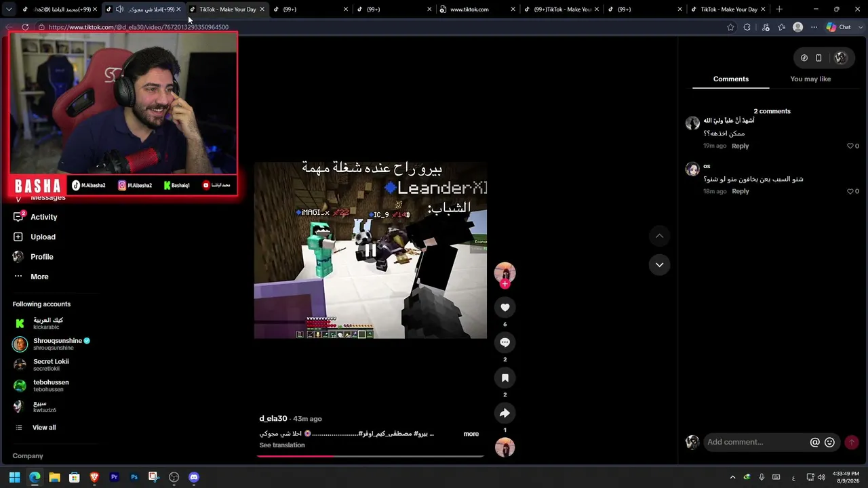The image size is (868, 488).
Task: Post comment with the red send arrow
Action: click(852, 443)
